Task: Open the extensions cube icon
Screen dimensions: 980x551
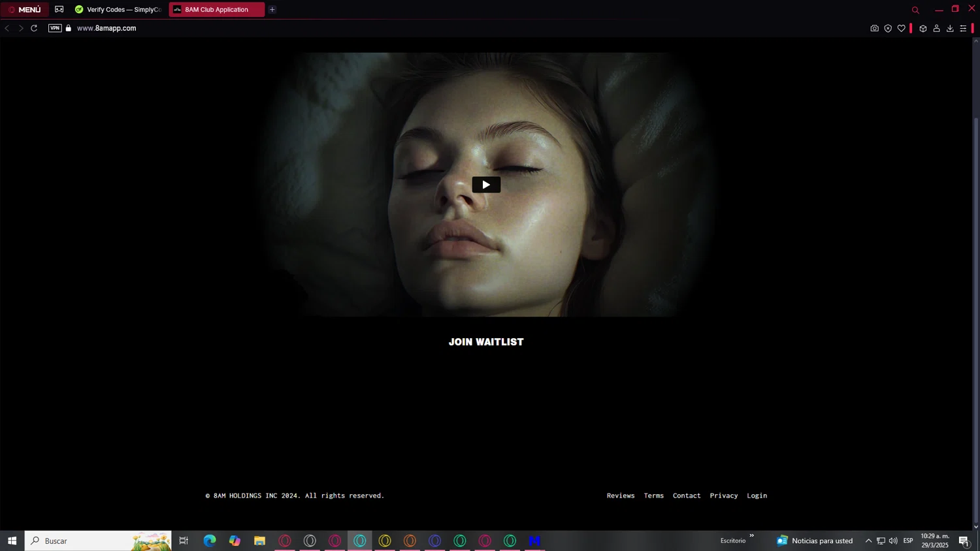Action: pyautogui.click(x=923, y=29)
